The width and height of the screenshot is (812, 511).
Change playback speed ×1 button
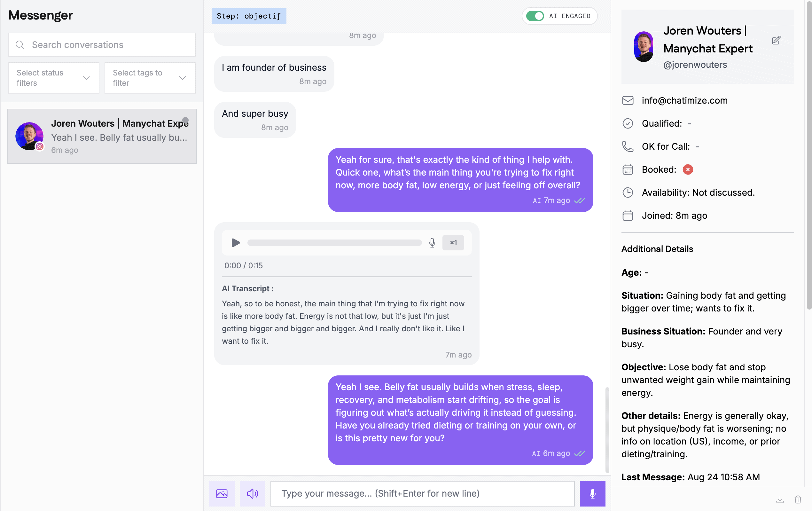[x=453, y=242]
